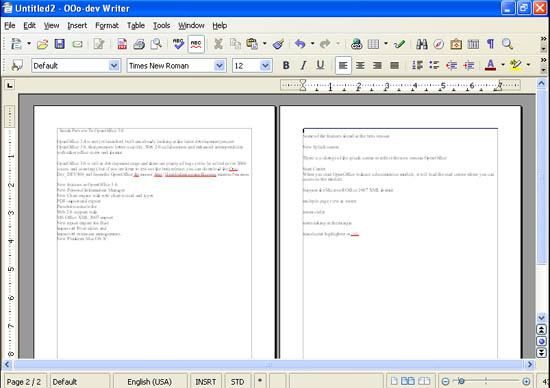Open the Table insert dropdown arrow

pyautogui.click(x=386, y=44)
